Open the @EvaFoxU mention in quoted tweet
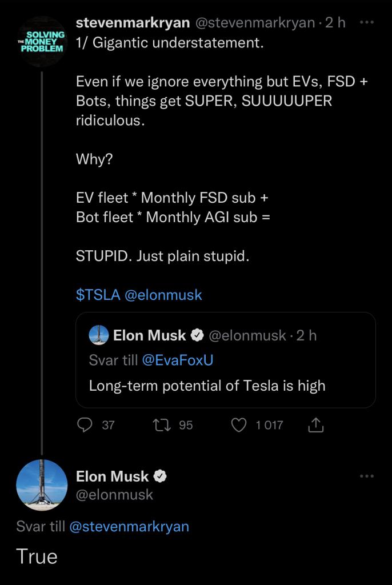This screenshot has width=392, height=585. click(x=177, y=360)
